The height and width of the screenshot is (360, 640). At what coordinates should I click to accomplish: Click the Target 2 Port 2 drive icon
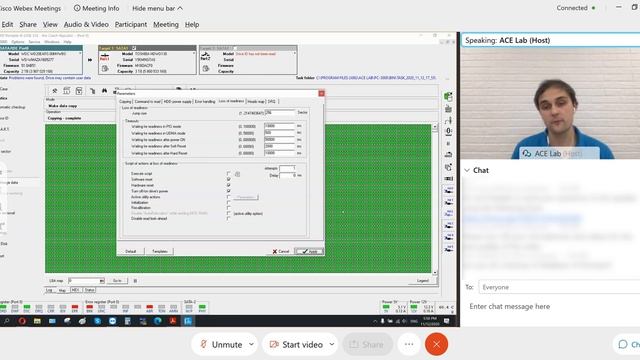[x=206, y=57]
